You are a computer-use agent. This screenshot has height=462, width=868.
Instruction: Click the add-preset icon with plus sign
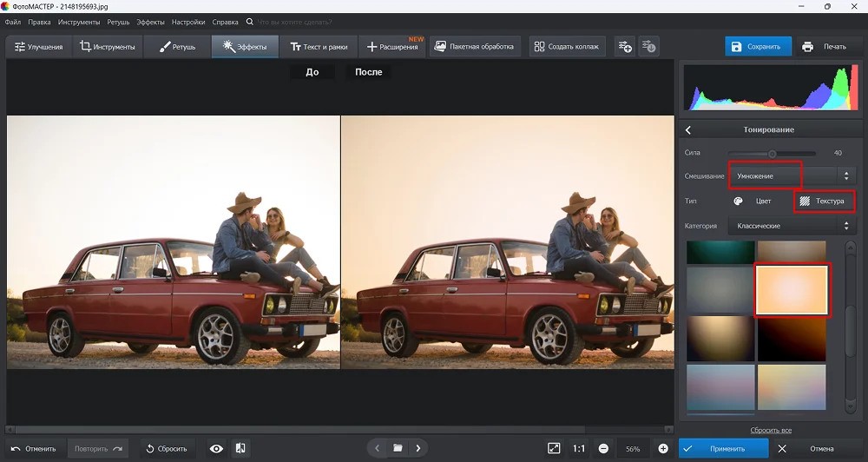pyautogui.click(x=625, y=47)
